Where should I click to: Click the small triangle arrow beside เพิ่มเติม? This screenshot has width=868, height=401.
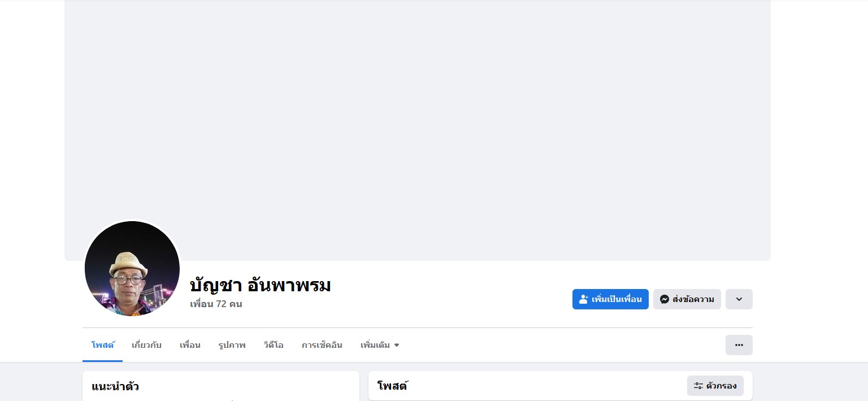[x=397, y=345]
